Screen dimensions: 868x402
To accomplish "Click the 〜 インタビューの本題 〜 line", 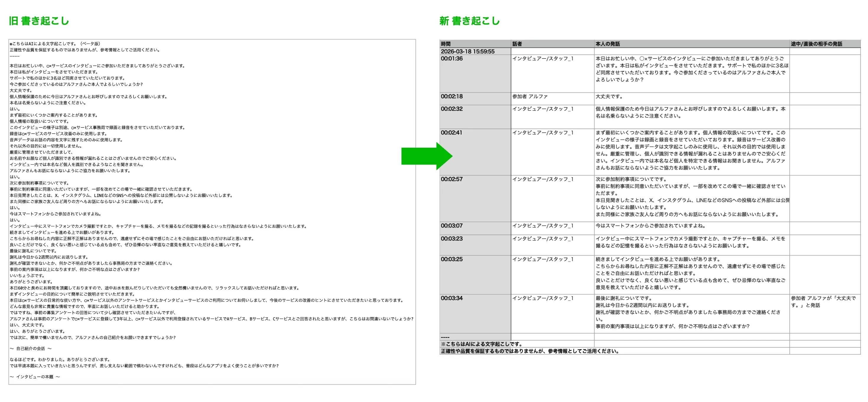I will [x=35, y=377].
